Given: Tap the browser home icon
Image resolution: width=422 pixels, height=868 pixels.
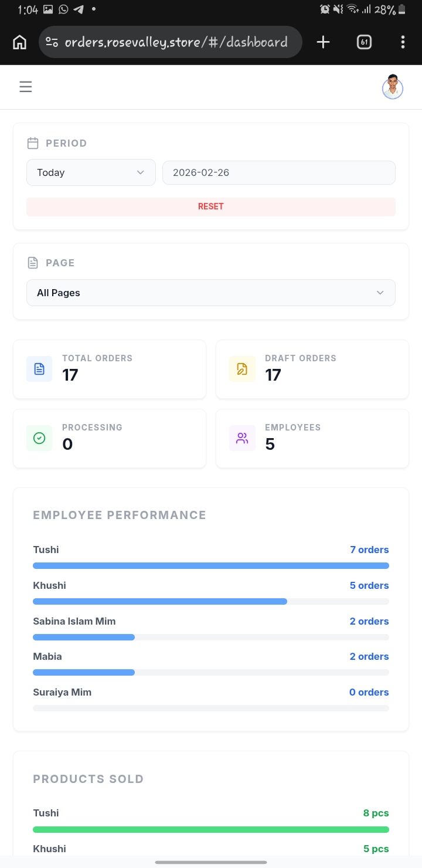Looking at the screenshot, I should [19, 42].
